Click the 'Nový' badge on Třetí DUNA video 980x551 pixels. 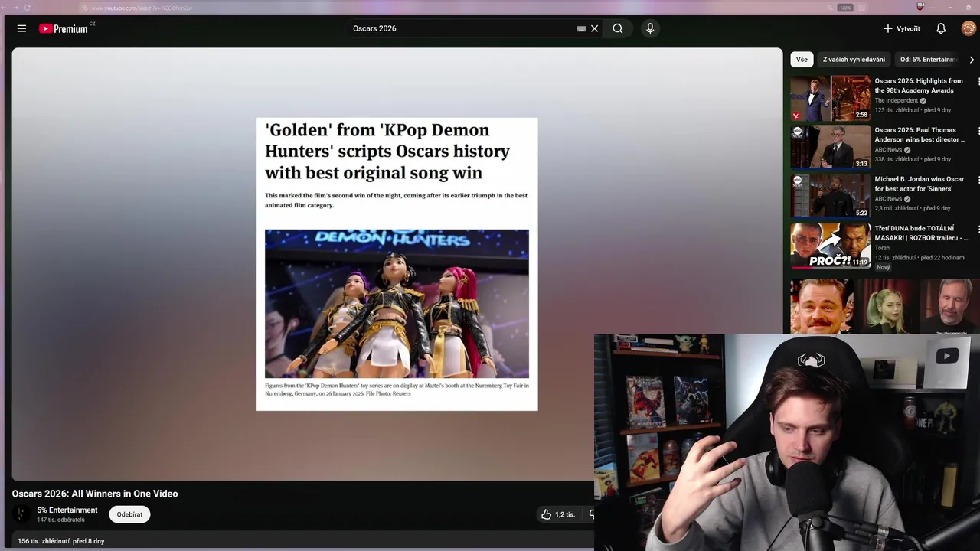pyautogui.click(x=884, y=267)
